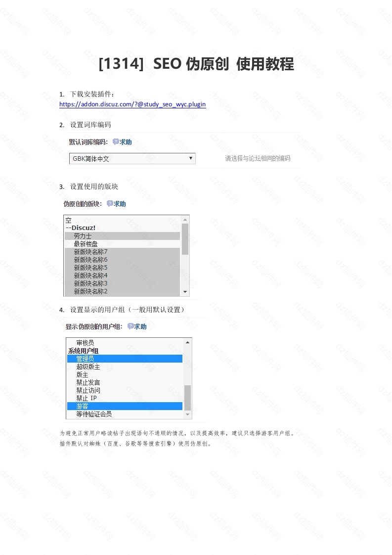This screenshot has width=392, height=555.
Task: Click the forum list scrollbar thumb
Action: pos(185,238)
